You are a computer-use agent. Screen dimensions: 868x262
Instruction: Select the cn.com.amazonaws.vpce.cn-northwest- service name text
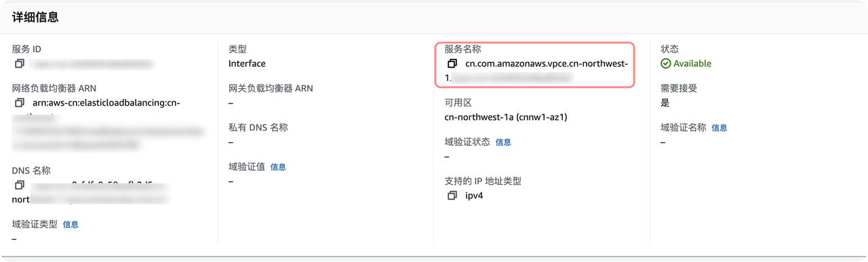point(547,64)
